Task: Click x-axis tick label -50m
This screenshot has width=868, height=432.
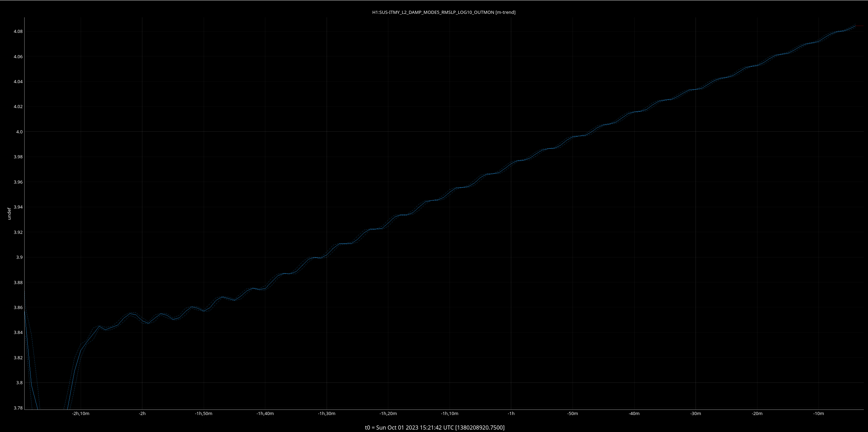Action: click(573, 414)
